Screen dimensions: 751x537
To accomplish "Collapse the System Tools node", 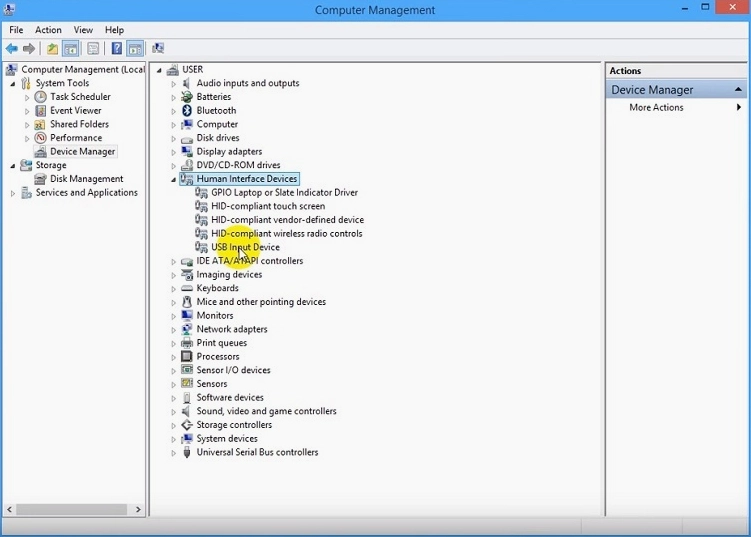I will click(13, 84).
